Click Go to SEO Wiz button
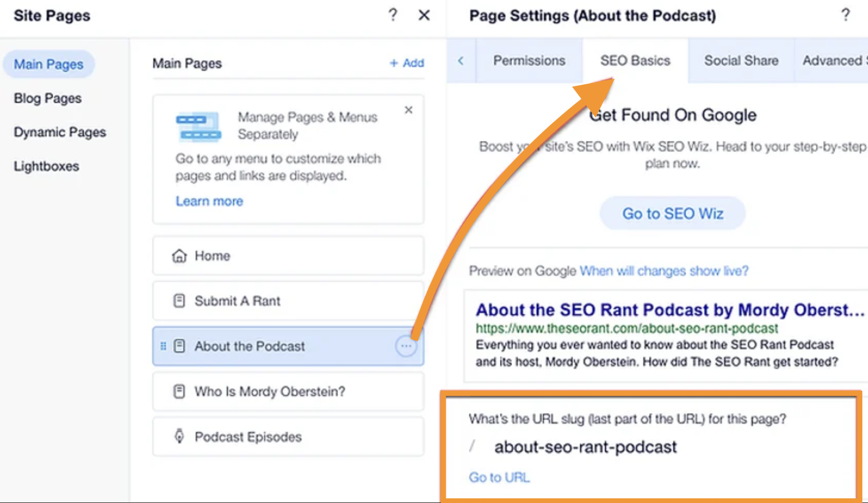The image size is (868, 503). 673,213
